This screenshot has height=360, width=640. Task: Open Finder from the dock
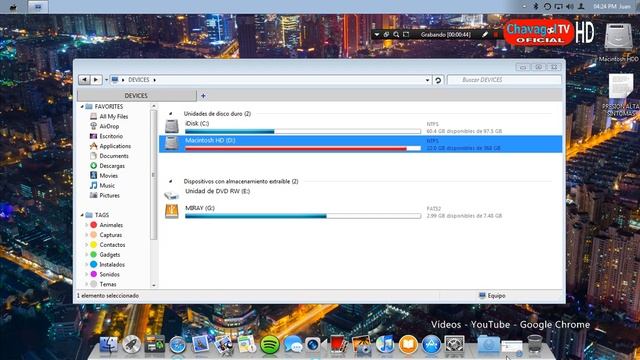click(109, 345)
